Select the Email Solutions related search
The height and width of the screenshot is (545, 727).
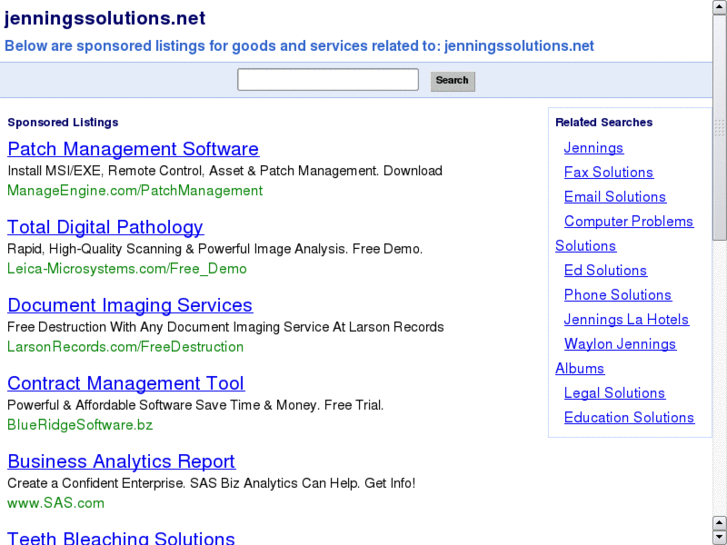pyautogui.click(x=615, y=197)
